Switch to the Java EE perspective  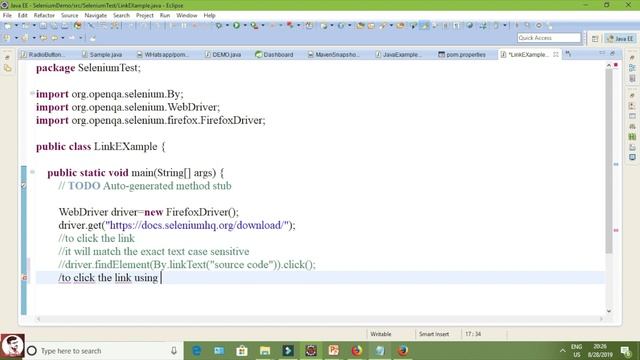[620, 38]
